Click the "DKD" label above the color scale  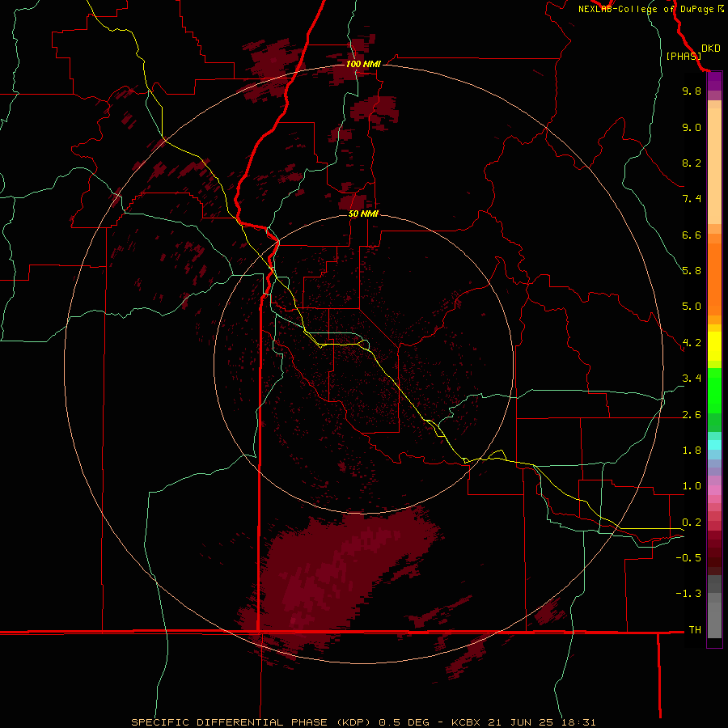coord(711,49)
